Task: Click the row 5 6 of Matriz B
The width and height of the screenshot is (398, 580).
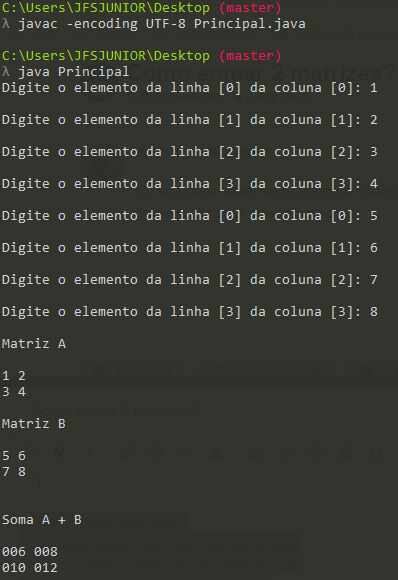Action: coord(14,456)
